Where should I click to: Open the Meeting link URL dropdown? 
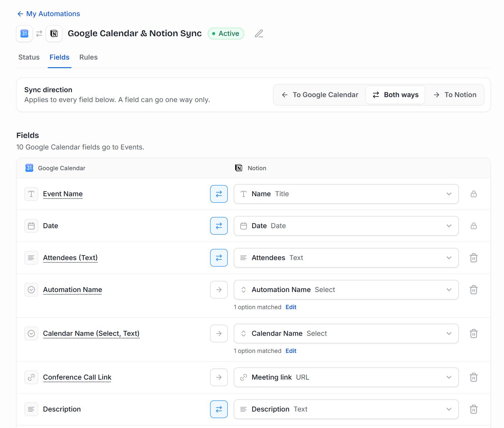coord(346,377)
